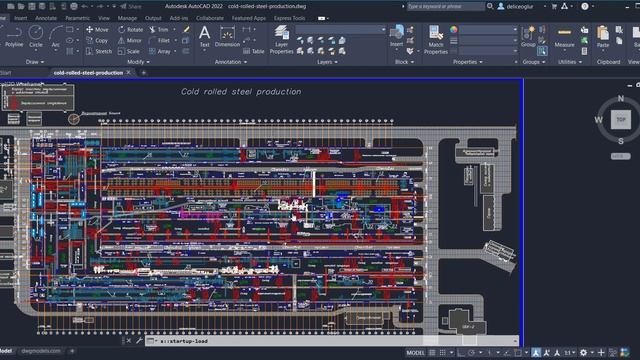Add new drawing tab with plus button
640x360 pixels.
click(x=144, y=73)
